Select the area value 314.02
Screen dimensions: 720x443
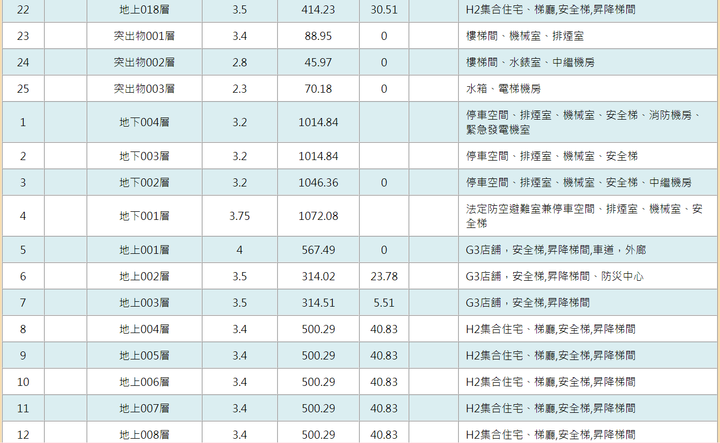click(x=318, y=276)
